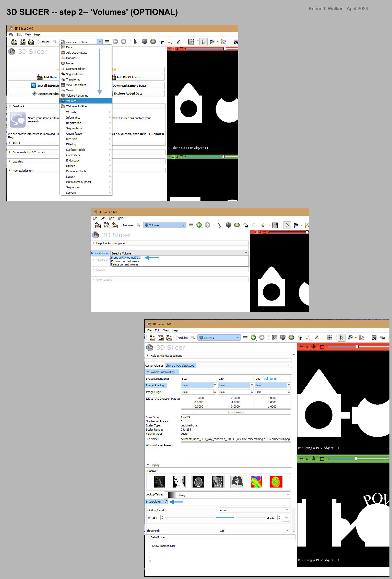Click the Download Sample Data button
The image size is (392, 579).
click(x=129, y=86)
